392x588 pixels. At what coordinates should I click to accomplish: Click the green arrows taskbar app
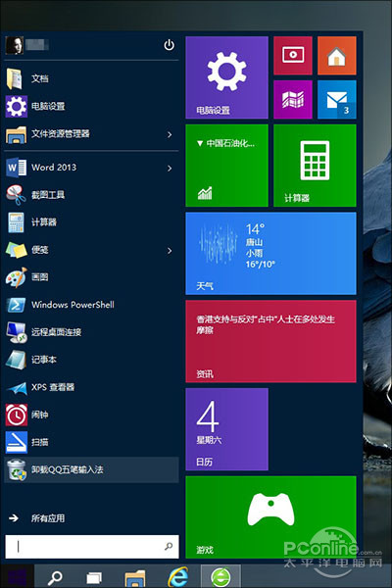pyautogui.click(x=220, y=577)
